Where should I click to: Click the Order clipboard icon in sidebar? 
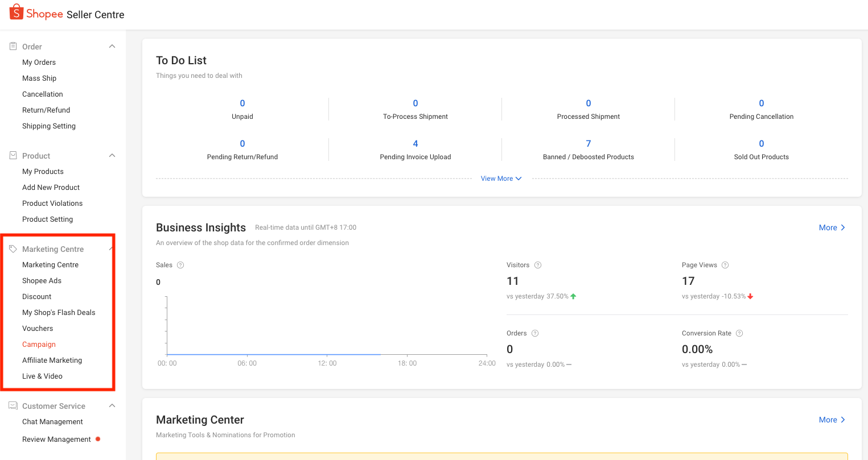pos(13,46)
